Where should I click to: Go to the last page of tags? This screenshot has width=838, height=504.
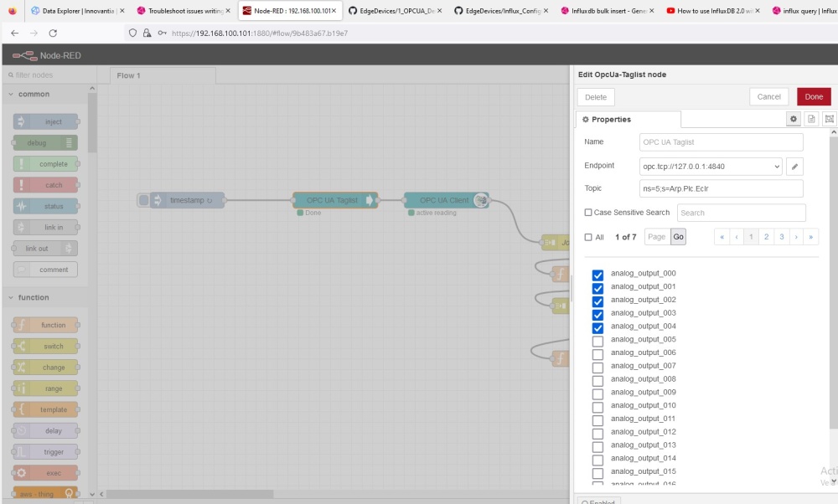point(810,237)
